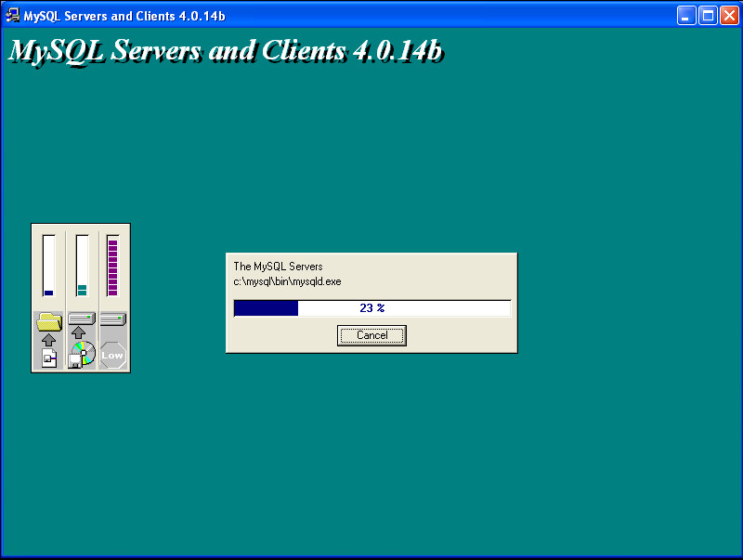
Task: Click the hard drive icon above Low
Action: 112,319
